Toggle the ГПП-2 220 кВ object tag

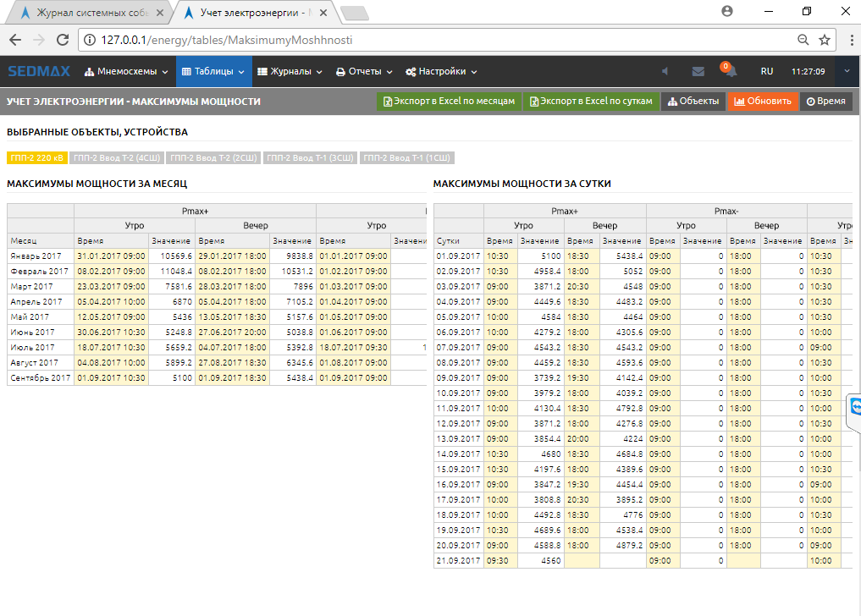click(36, 157)
